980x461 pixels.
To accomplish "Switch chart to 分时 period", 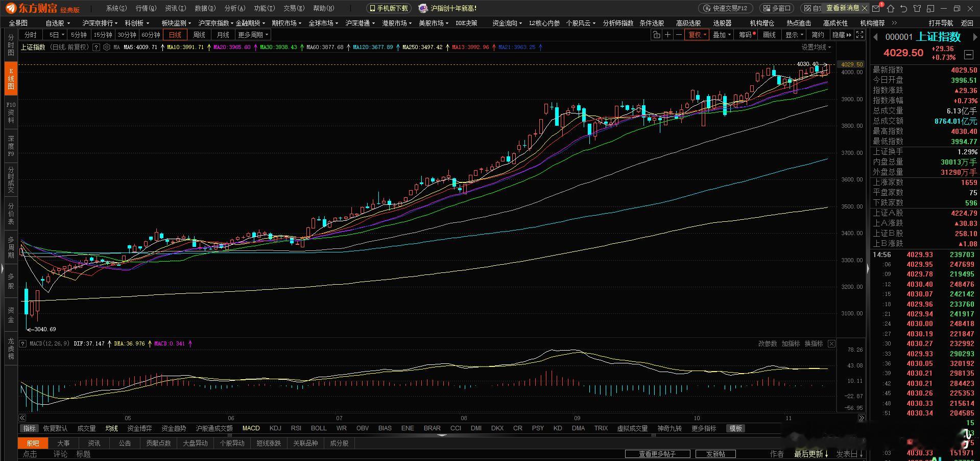I will click(31, 35).
